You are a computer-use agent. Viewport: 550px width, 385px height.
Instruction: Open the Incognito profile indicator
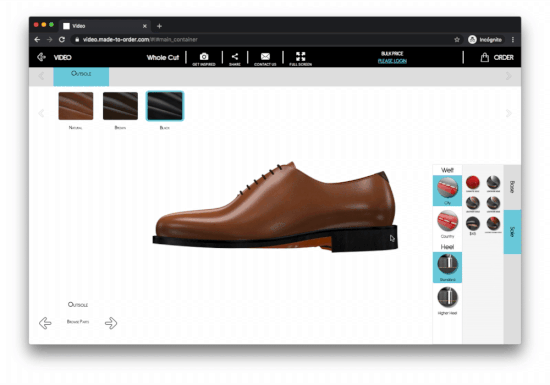click(x=485, y=40)
